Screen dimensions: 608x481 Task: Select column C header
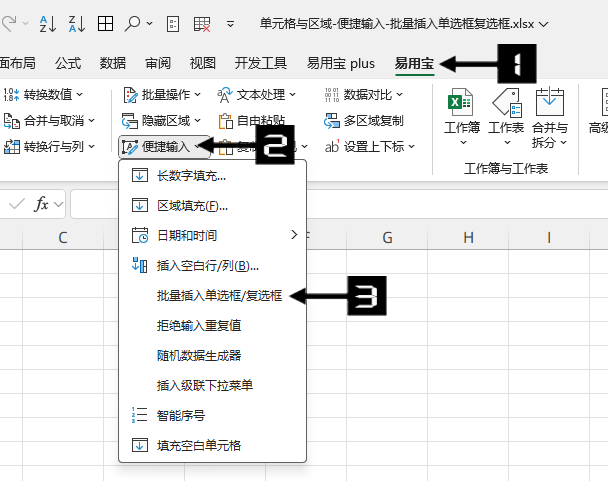tap(63, 237)
